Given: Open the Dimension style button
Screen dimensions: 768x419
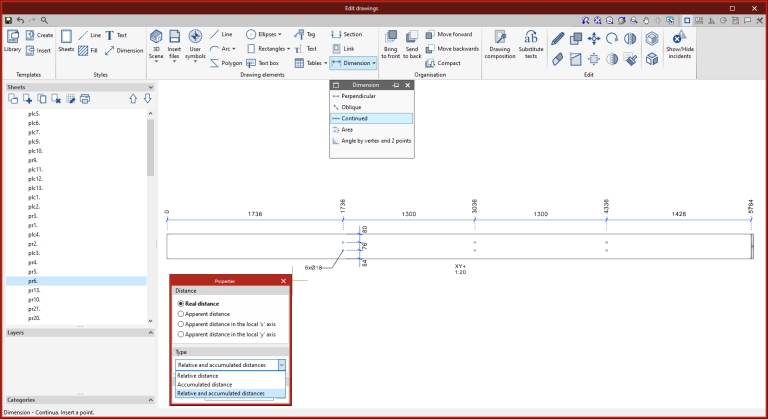Looking at the screenshot, I should (x=124, y=50).
